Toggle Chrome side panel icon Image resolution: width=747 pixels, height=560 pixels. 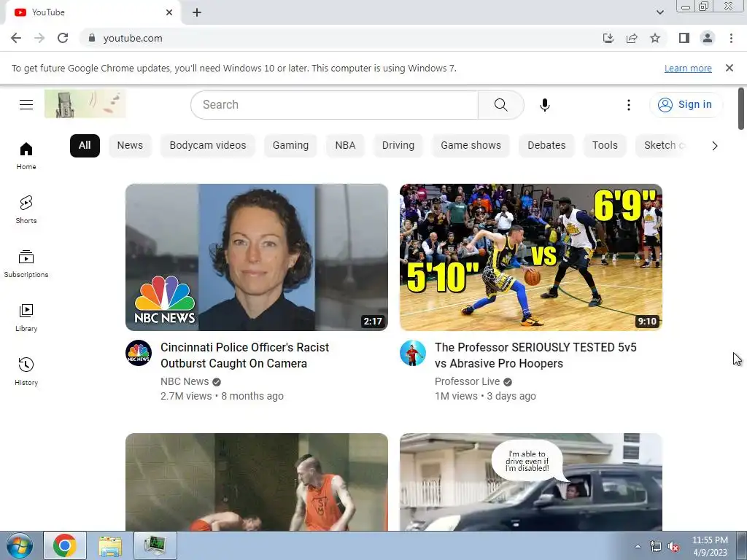coord(684,38)
